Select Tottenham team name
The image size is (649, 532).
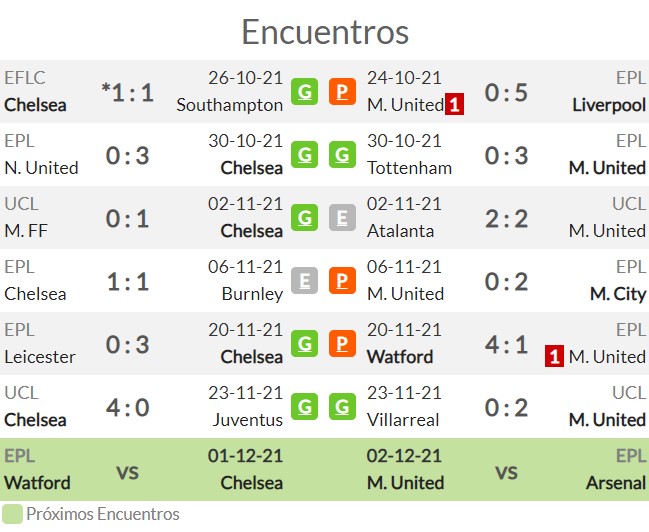click(x=409, y=168)
